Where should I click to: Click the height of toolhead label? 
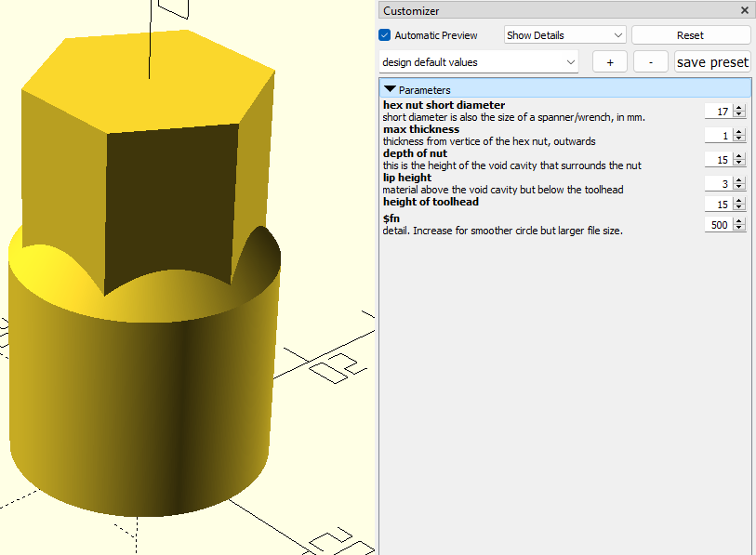[431, 202]
